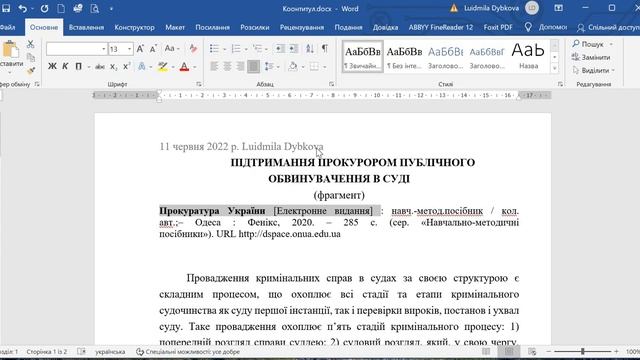The width and height of the screenshot is (640, 360).
Task: Apply superscript x² formatting
Action: [x=127, y=66]
